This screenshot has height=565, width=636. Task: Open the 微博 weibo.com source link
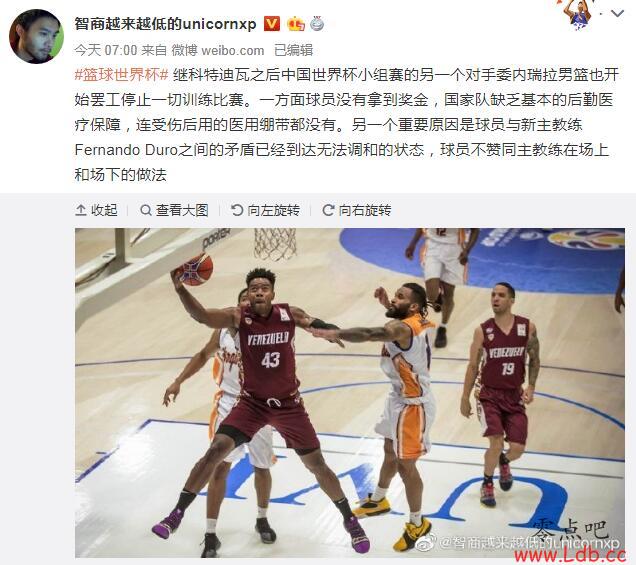(218, 50)
